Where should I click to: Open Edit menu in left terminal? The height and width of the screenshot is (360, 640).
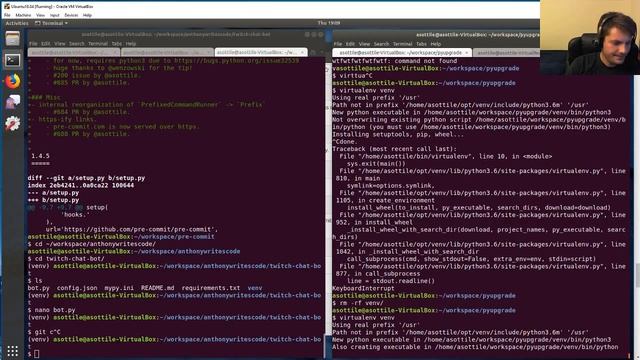[x=45, y=44]
